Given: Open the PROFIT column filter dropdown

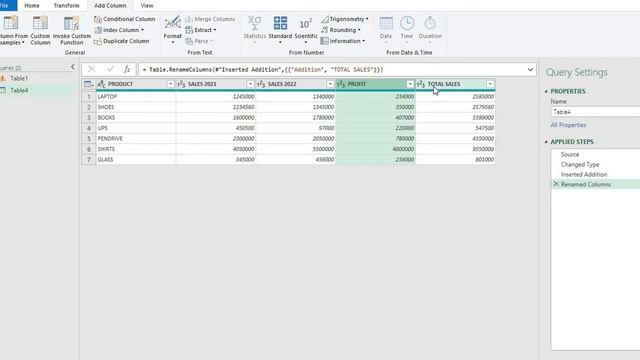Looking at the screenshot, I should pyautogui.click(x=410, y=84).
